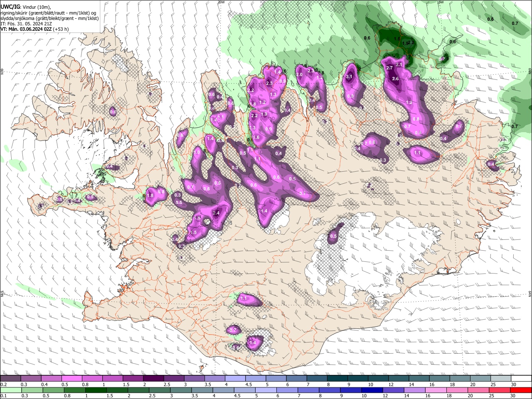This screenshot has height=399, width=532.
Task: Click the '20W' longitude label
Action: click(x=221, y=2)
